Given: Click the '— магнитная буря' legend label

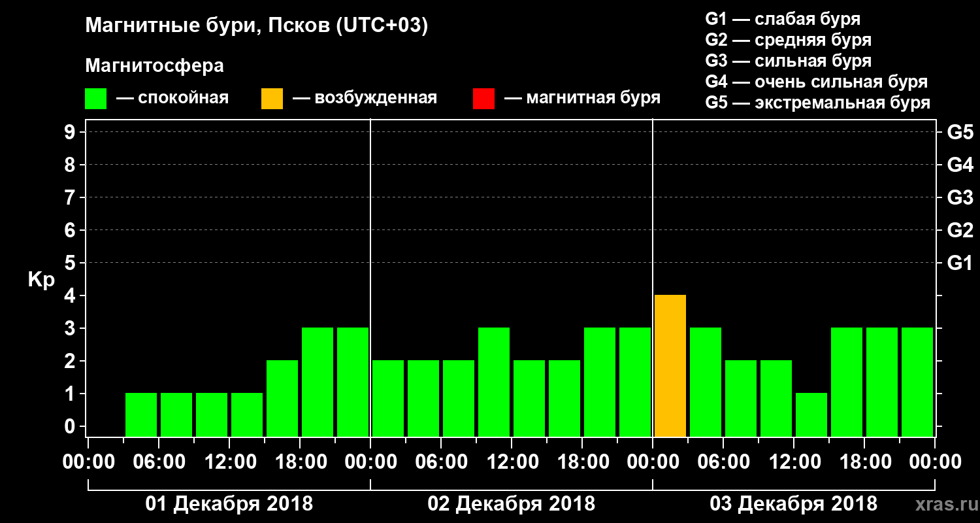Looking at the screenshot, I should point(582,98).
